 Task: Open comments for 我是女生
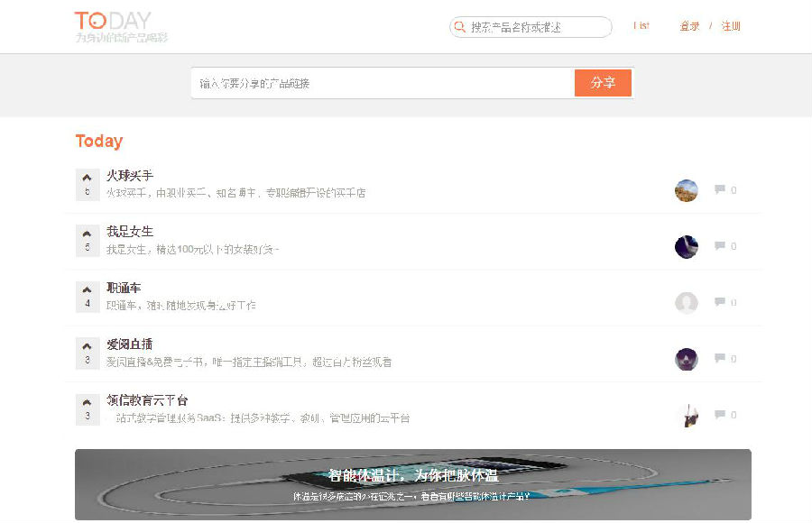pyautogui.click(x=720, y=245)
